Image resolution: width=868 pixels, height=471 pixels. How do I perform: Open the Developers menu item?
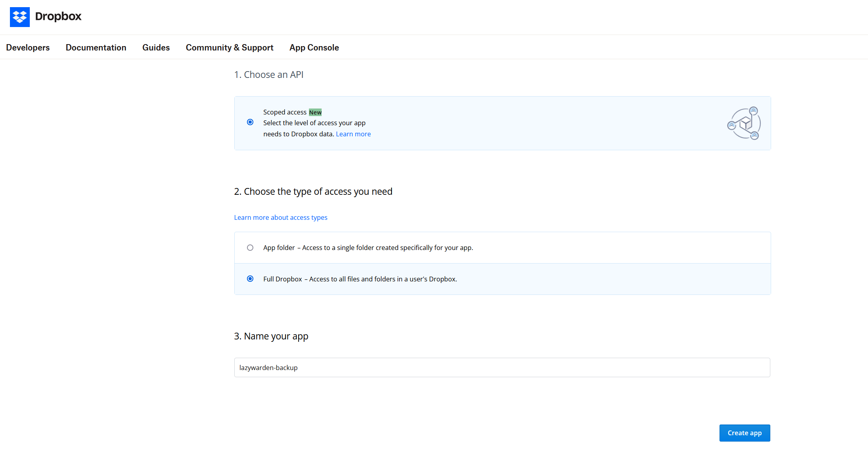[x=28, y=47]
